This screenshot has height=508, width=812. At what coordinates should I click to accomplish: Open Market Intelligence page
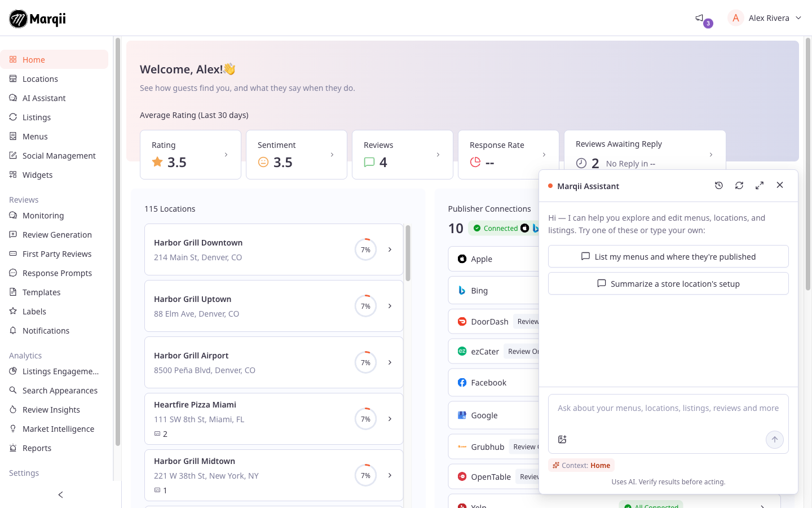[54, 429]
